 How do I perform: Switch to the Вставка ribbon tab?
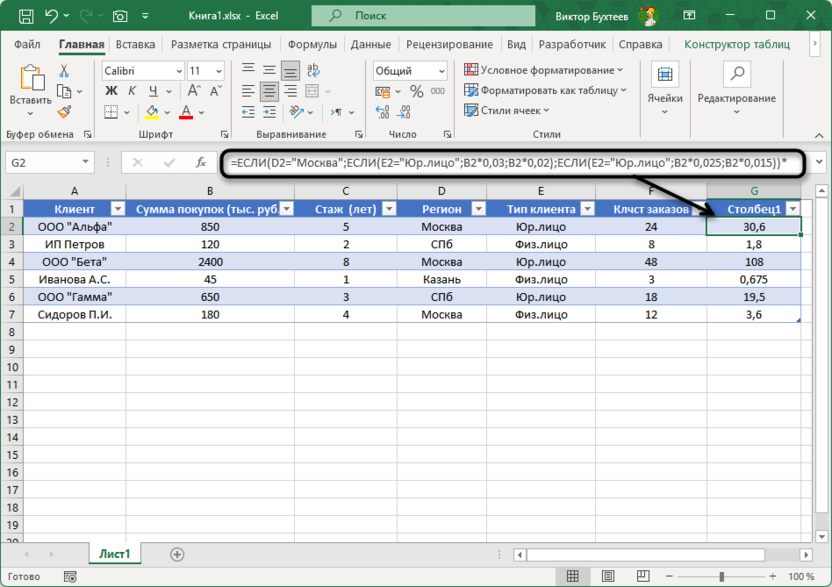pyautogui.click(x=135, y=45)
